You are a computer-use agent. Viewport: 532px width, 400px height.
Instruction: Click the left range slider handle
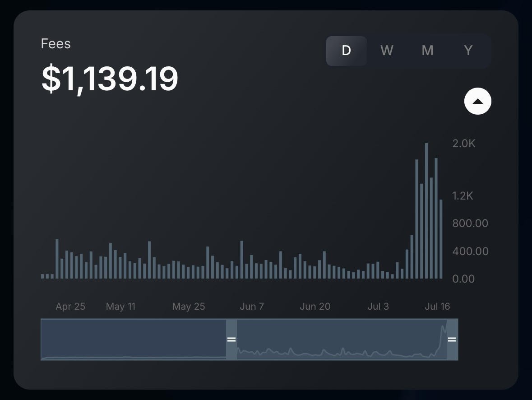point(231,339)
